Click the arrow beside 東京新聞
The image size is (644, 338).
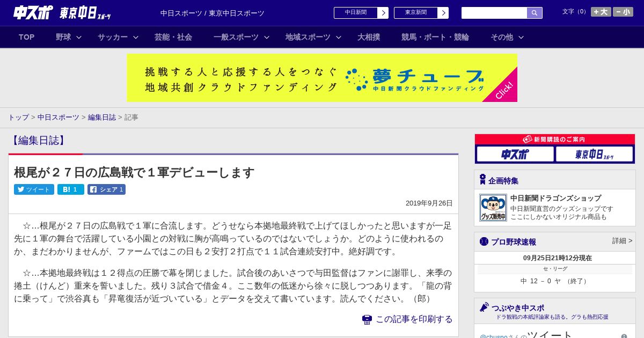(443, 13)
